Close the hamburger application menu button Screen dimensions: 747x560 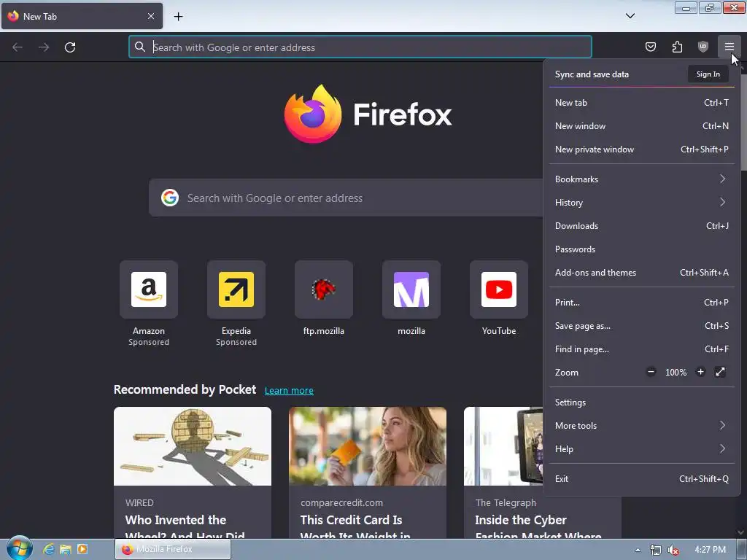point(729,47)
